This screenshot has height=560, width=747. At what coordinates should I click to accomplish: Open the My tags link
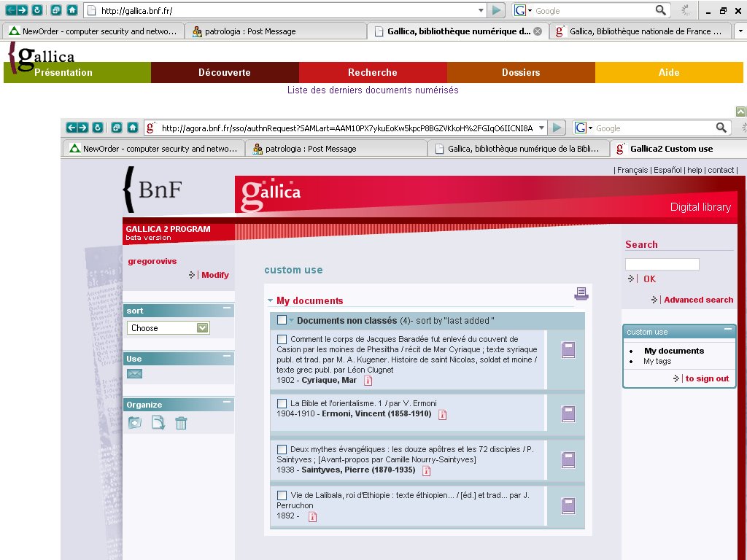(x=657, y=361)
